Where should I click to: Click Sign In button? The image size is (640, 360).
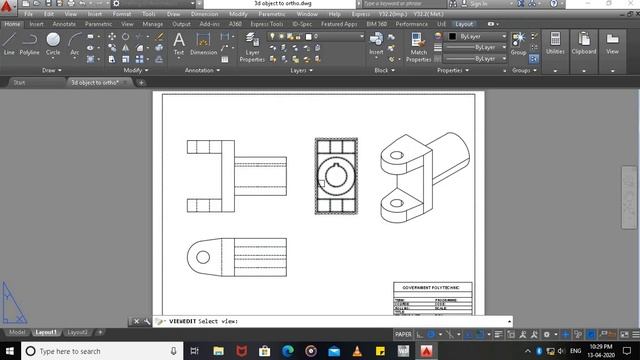pos(479,4)
